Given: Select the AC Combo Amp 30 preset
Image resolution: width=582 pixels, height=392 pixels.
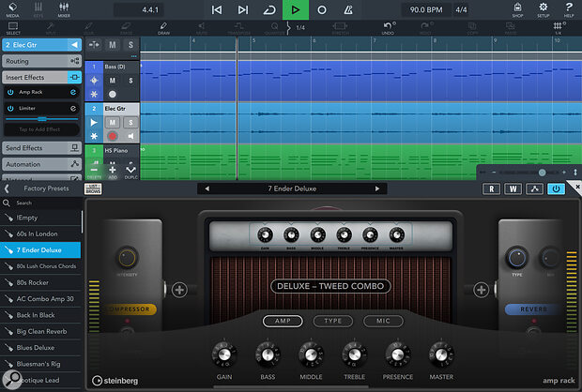Looking at the screenshot, I should 40,299.
